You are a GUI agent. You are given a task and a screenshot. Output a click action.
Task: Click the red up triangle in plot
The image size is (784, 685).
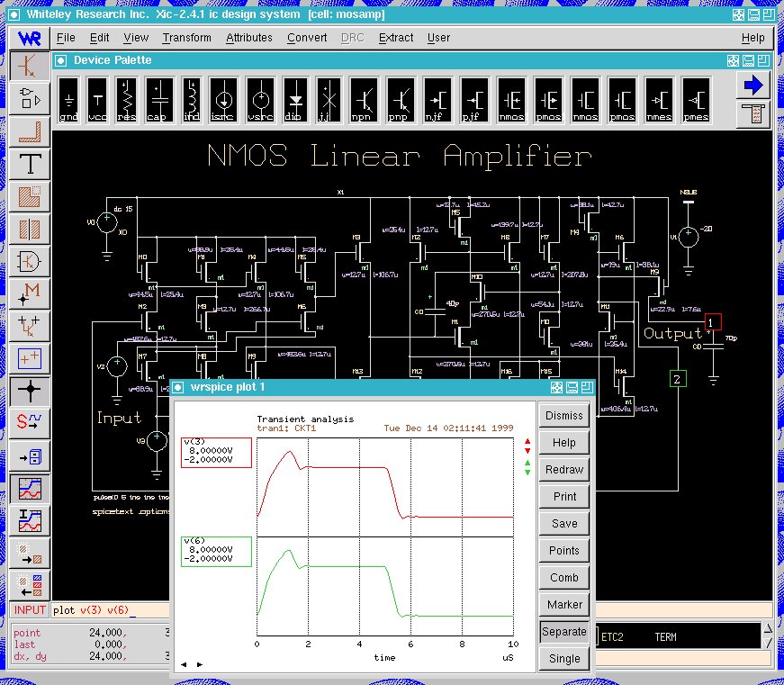click(x=527, y=441)
